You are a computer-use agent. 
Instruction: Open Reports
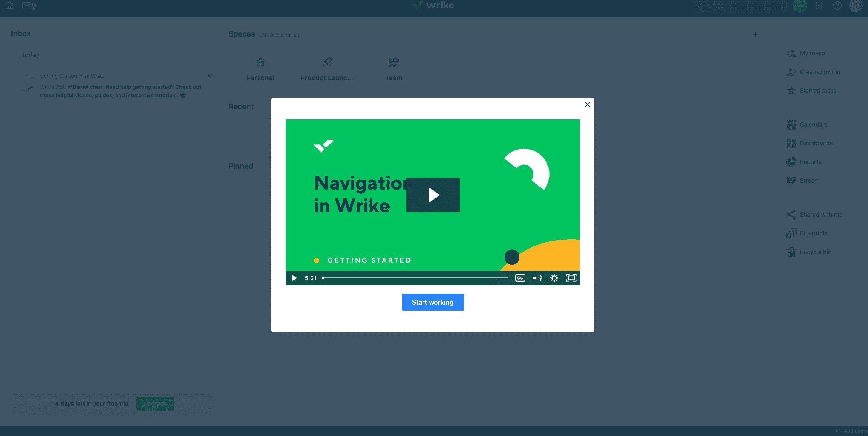point(804,162)
